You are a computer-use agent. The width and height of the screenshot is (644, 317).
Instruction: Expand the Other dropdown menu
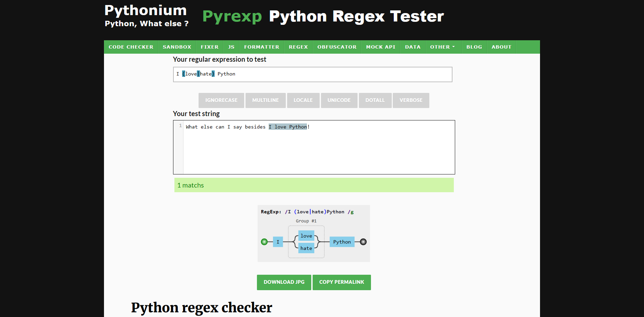click(x=443, y=47)
